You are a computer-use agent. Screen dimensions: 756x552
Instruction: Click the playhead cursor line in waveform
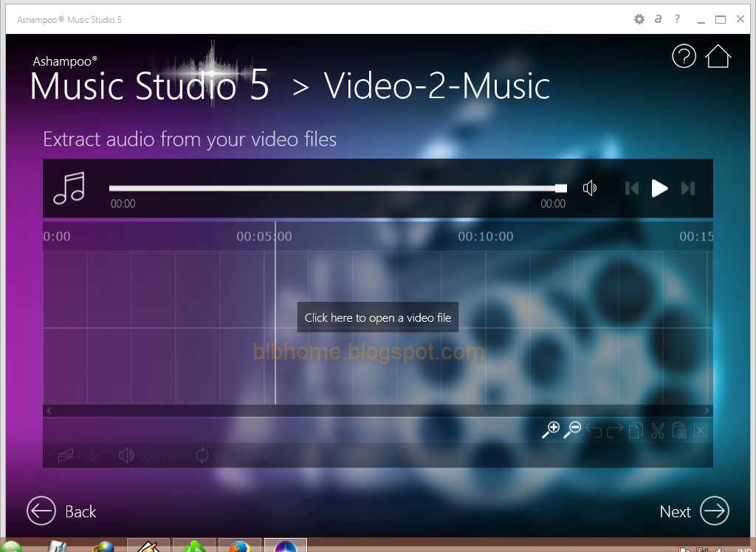(x=275, y=314)
